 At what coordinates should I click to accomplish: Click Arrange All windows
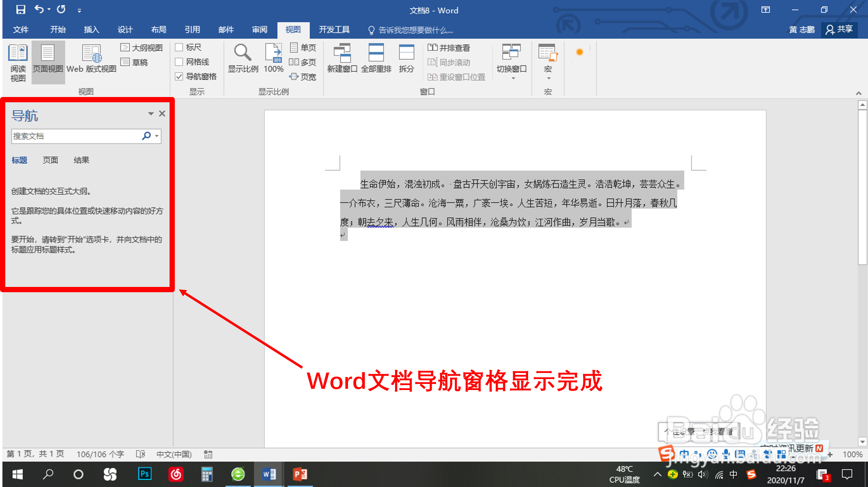376,58
